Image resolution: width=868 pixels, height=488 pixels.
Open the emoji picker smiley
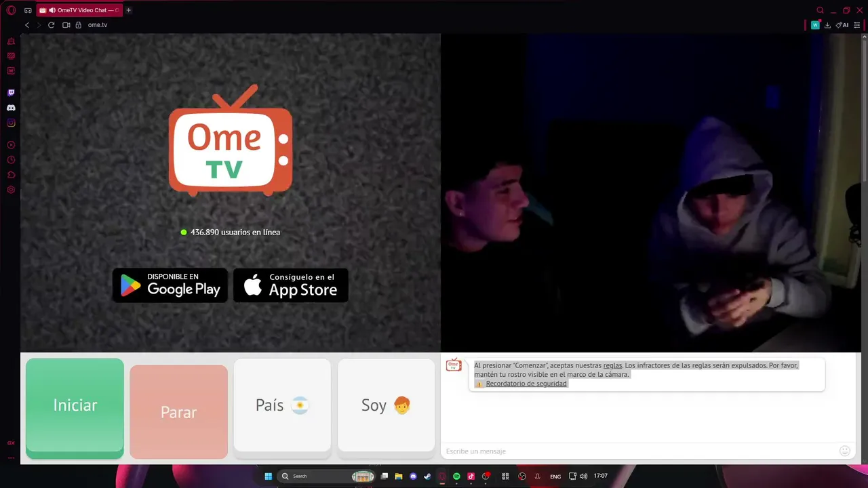pyautogui.click(x=845, y=451)
